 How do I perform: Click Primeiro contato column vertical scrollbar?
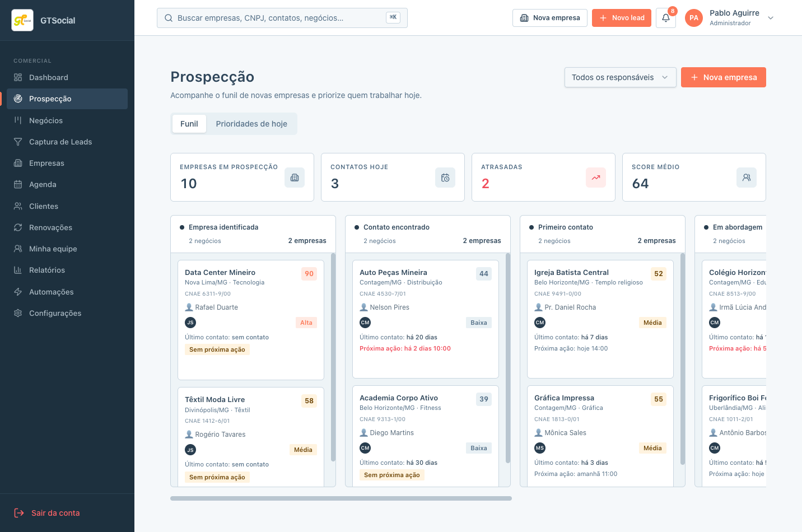683,359
